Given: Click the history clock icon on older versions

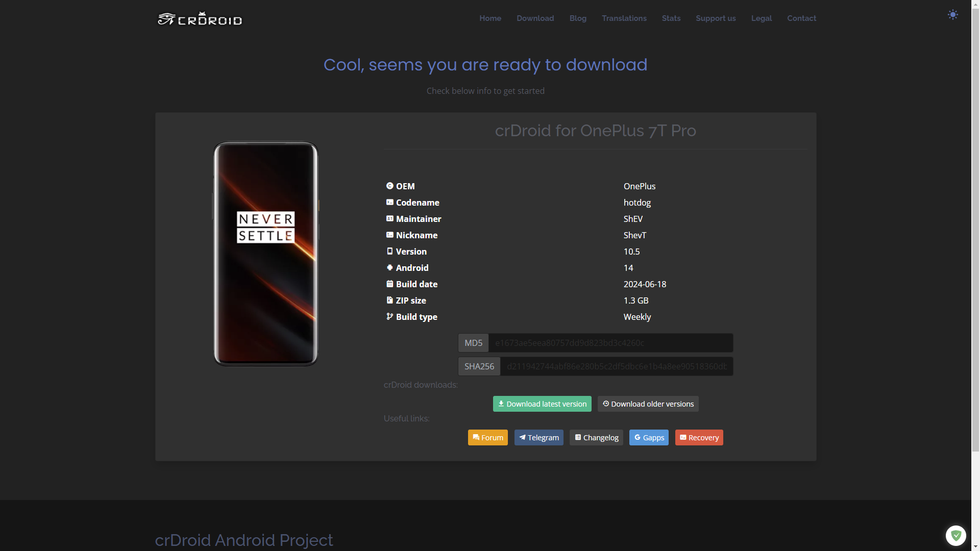Looking at the screenshot, I should (606, 404).
